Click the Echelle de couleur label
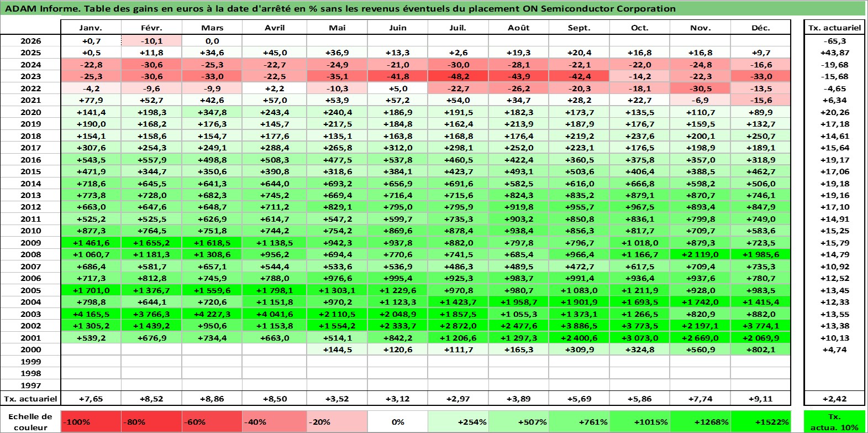This screenshot has height=433, width=868. (31, 421)
